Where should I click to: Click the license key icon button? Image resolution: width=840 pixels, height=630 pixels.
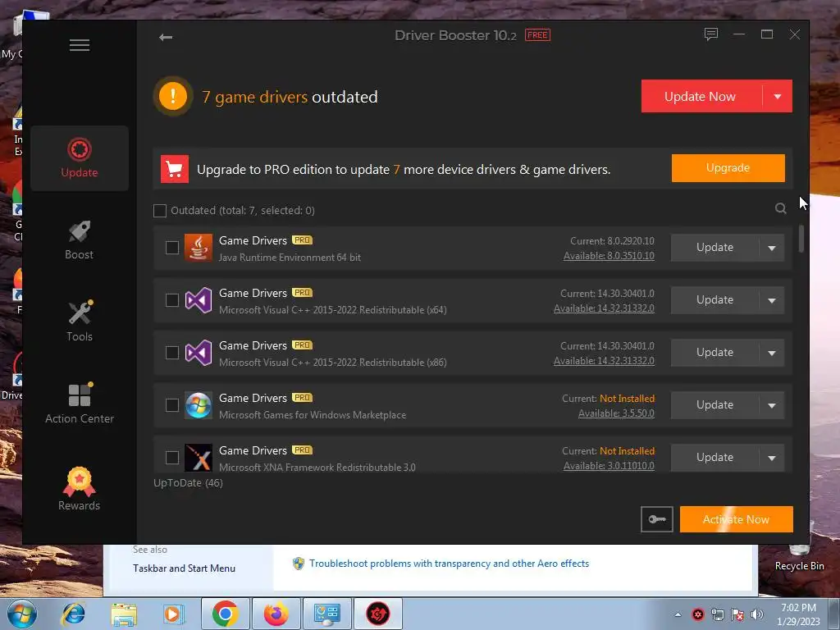point(657,519)
